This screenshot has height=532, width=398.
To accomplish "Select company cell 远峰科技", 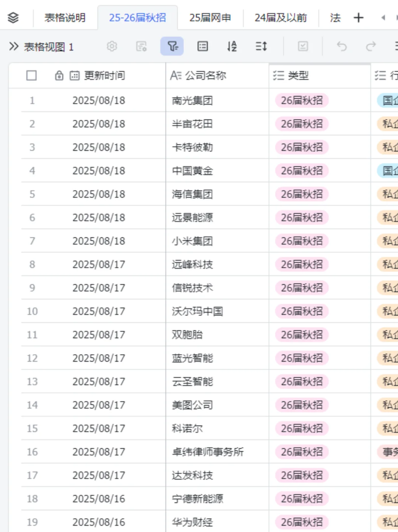I will point(217,264).
